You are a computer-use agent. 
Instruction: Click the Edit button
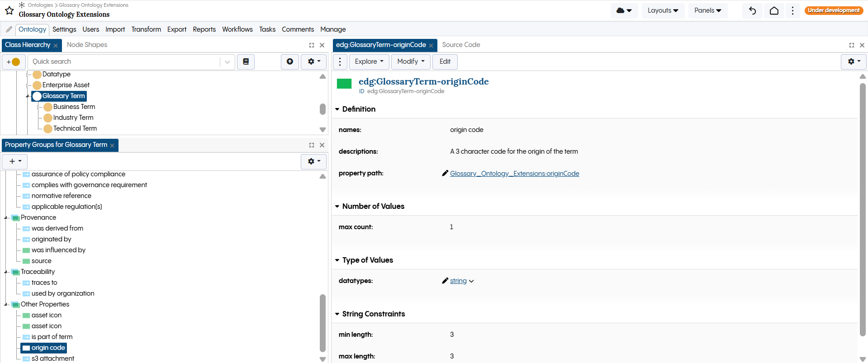(445, 61)
